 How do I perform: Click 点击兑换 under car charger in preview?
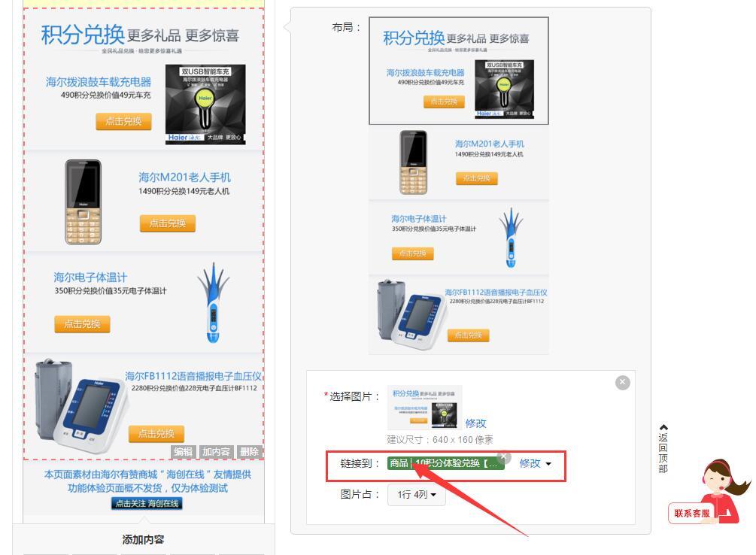tap(123, 122)
